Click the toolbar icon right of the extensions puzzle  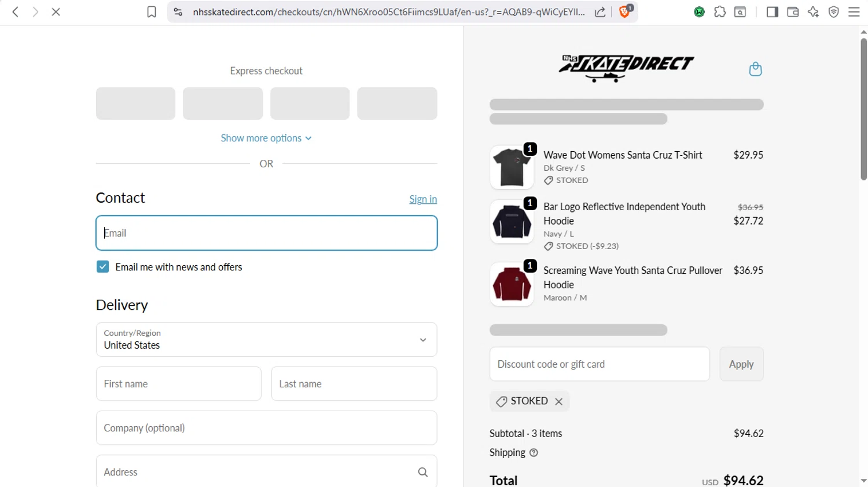(x=740, y=12)
